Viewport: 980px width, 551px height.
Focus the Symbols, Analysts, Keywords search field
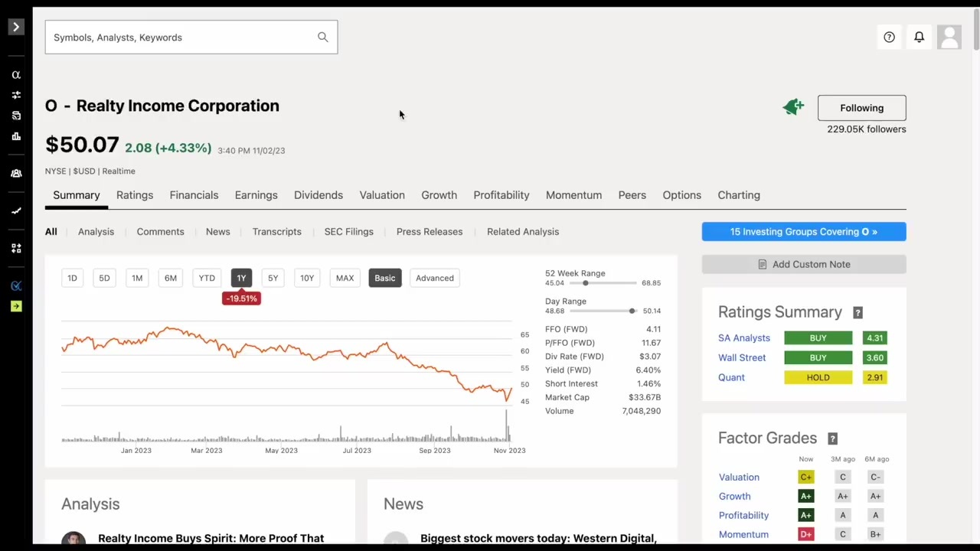click(x=191, y=37)
